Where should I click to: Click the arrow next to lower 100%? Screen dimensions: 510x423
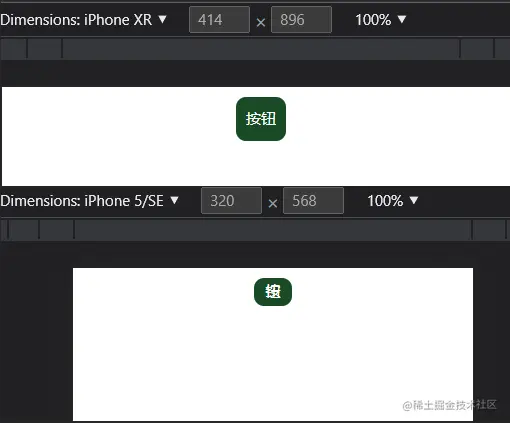(x=414, y=200)
